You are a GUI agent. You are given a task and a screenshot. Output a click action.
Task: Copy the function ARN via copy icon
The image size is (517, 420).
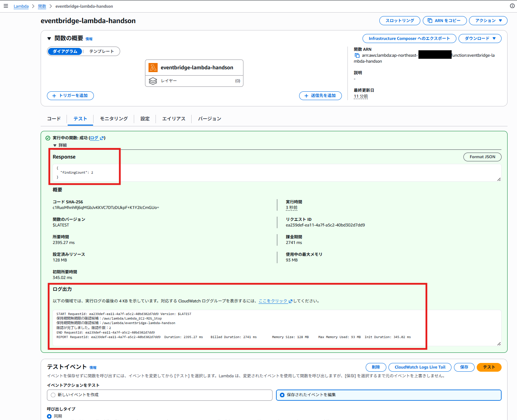(x=357, y=55)
